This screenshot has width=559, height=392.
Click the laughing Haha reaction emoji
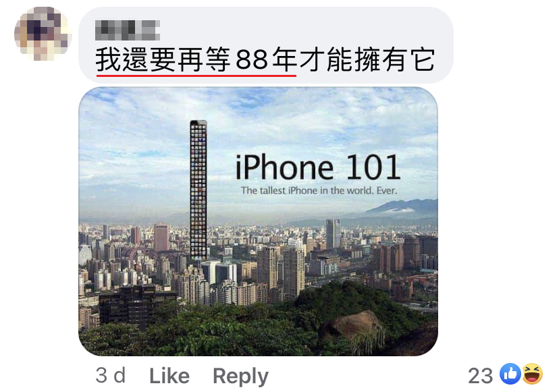[532, 374]
